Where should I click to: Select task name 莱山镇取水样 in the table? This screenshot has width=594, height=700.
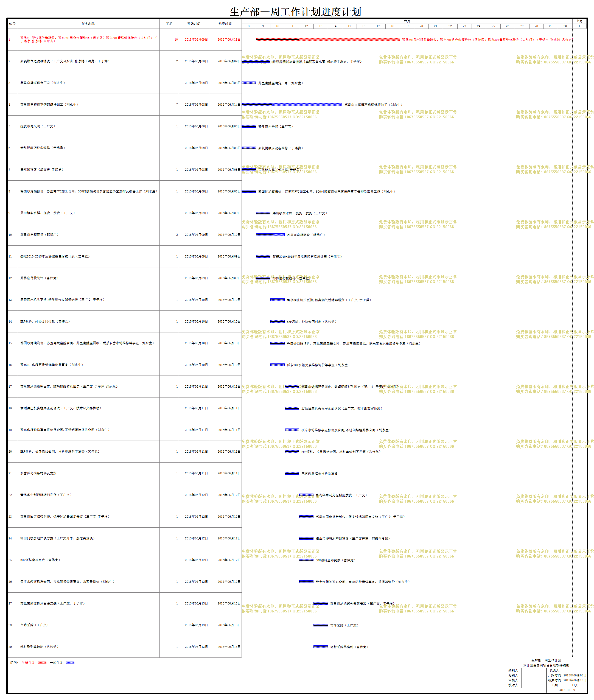(47, 213)
